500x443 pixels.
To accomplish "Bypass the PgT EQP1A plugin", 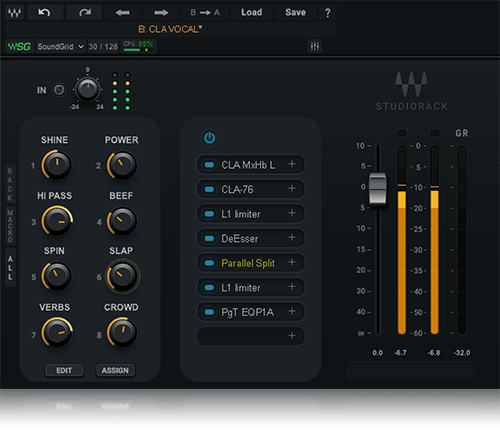I will [x=209, y=312].
